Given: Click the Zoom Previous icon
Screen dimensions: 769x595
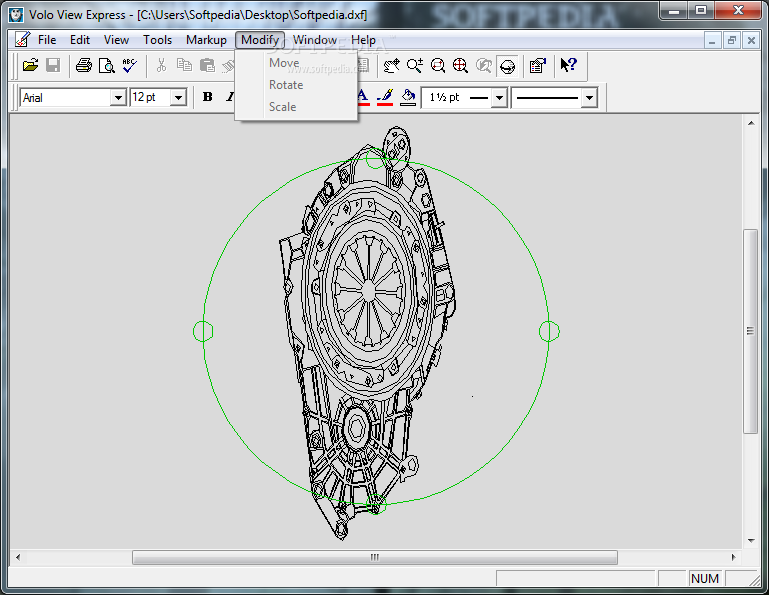Looking at the screenshot, I should click(484, 65).
